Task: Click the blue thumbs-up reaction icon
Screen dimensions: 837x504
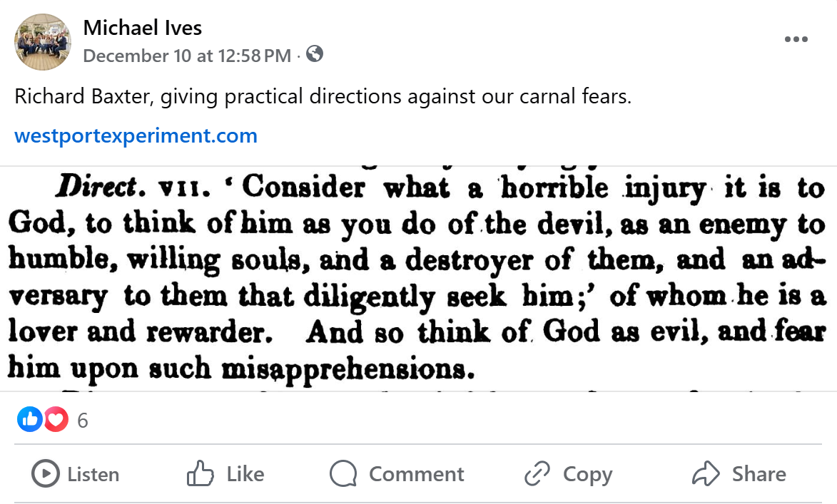Action: pyautogui.click(x=29, y=420)
